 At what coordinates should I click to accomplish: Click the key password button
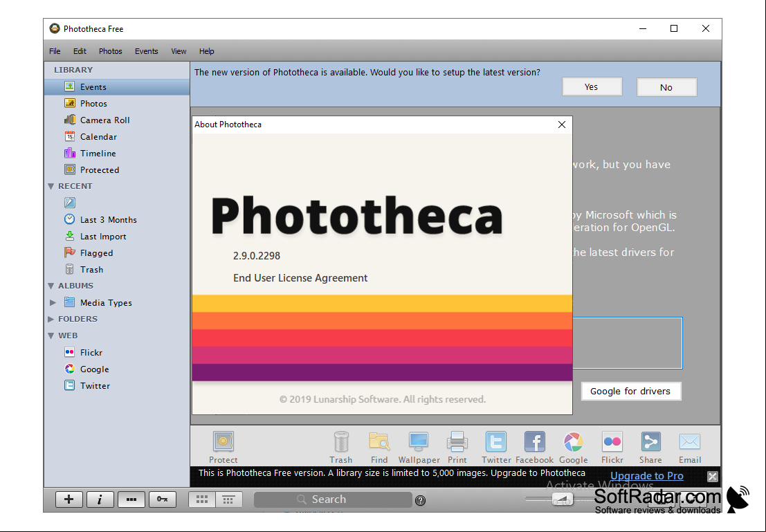(163, 499)
